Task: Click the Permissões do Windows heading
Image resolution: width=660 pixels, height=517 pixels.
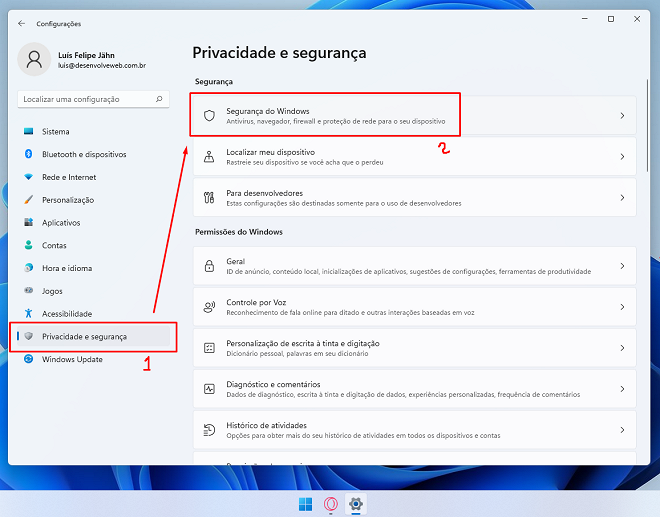Action: pyautogui.click(x=239, y=232)
